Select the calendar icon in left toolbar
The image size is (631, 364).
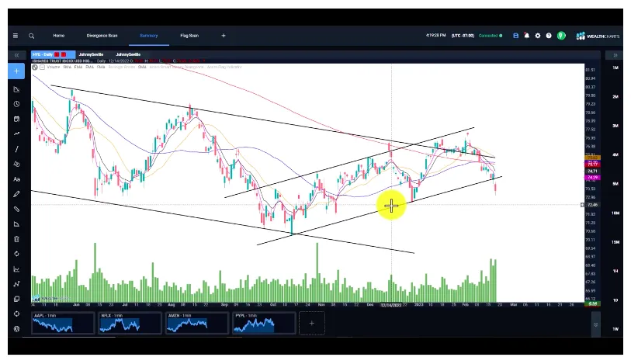[17, 119]
